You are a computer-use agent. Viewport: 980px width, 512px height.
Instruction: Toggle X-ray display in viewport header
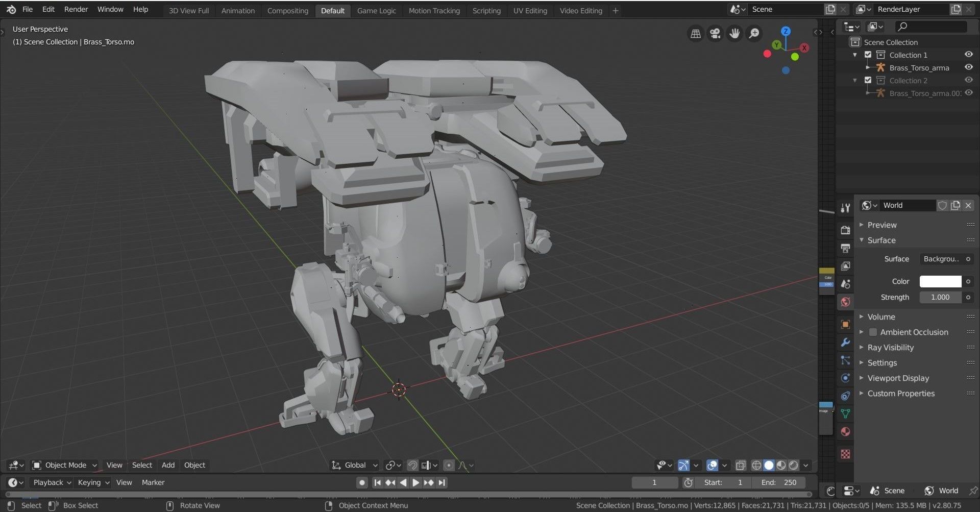pyautogui.click(x=740, y=465)
